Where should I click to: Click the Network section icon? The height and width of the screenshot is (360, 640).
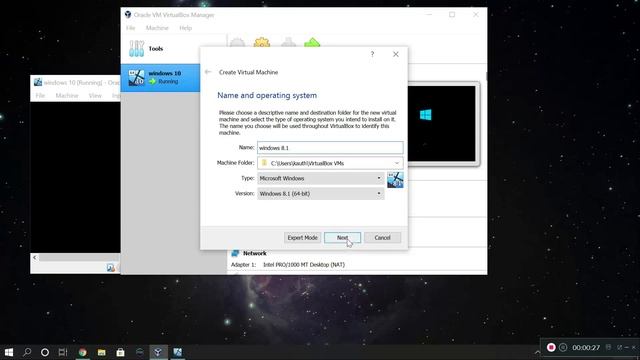pyautogui.click(x=235, y=253)
